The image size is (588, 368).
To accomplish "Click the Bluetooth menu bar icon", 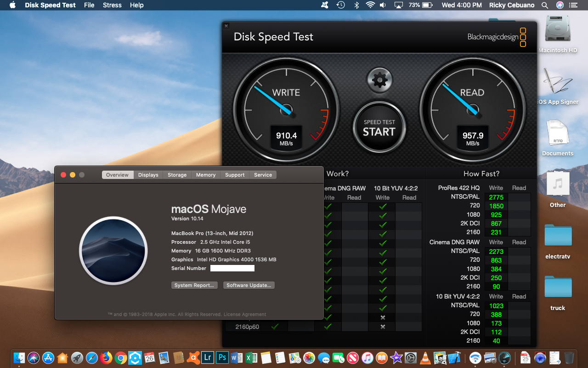I will [x=356, y=5].
